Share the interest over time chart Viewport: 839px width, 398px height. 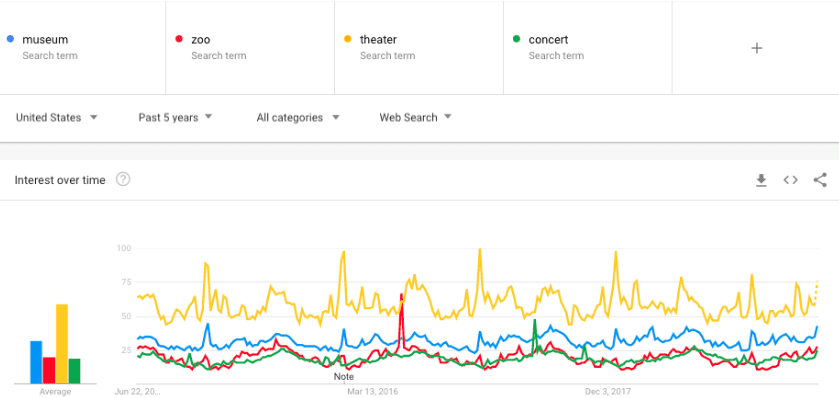[820, 180]
